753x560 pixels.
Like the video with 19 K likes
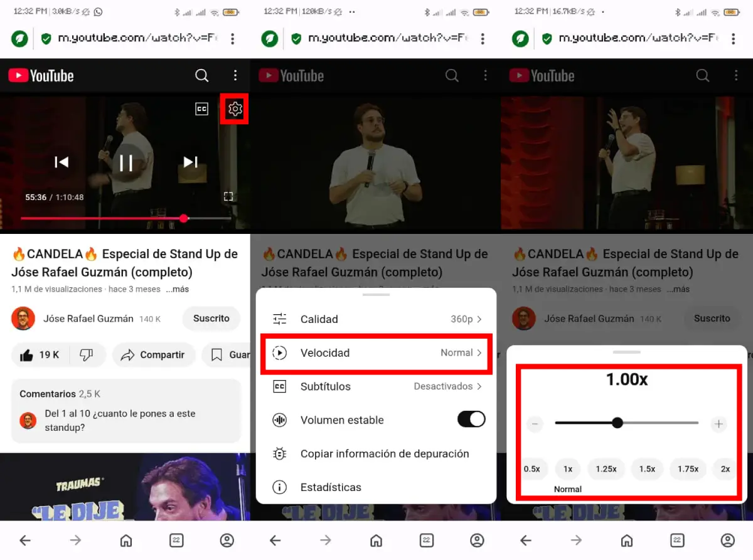pyautogui.click(x=40, y=355)
